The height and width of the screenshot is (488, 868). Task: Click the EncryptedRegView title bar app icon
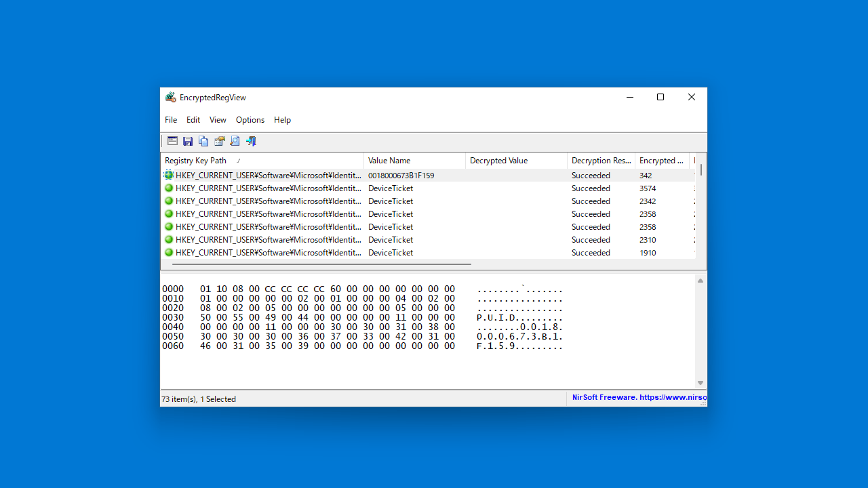pos(170,98)
